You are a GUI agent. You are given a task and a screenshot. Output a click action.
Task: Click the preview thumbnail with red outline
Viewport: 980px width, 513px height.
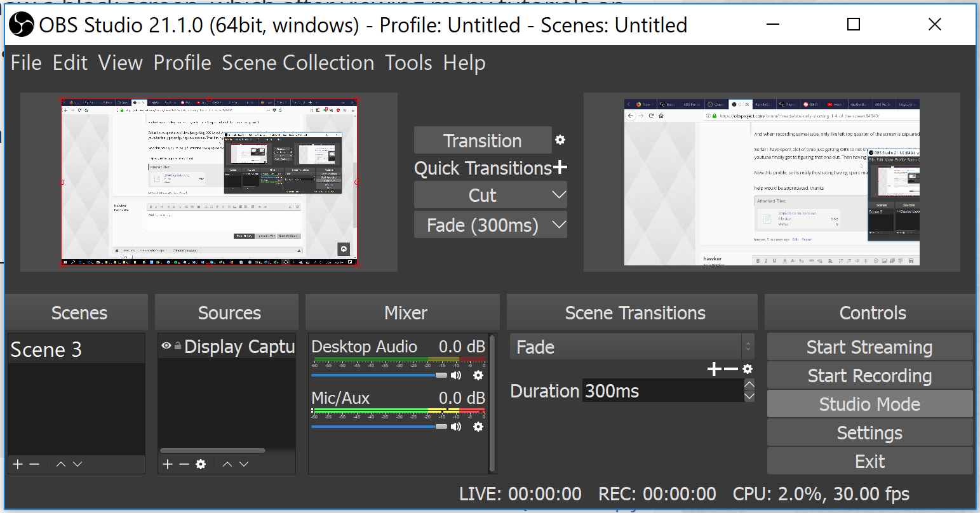coord(209,181)
